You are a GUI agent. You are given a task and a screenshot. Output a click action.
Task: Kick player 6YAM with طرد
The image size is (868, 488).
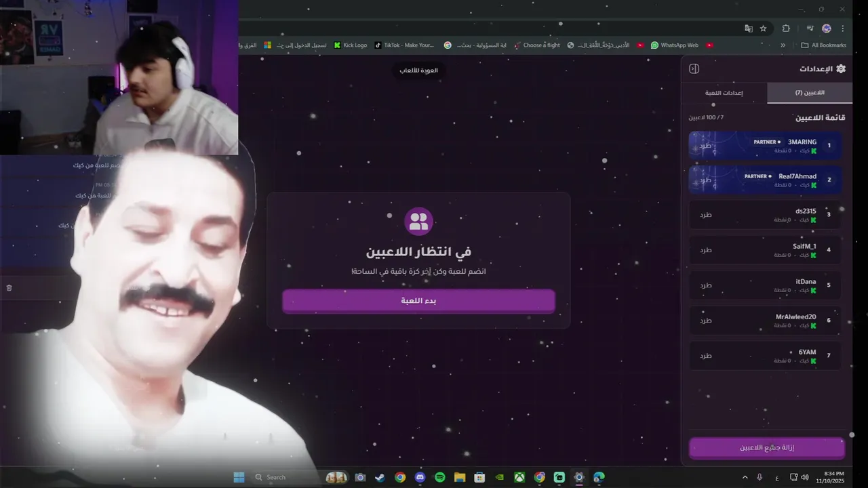[x=706, y=356]
